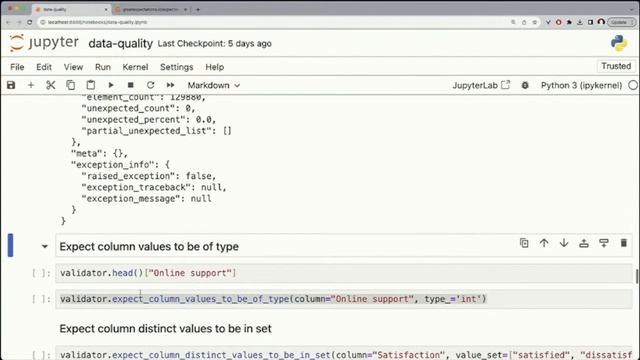Screen dimensions: 640x360
Task: Select 'Expect column values to be of type' heading
Action: (x=149, y=247)
